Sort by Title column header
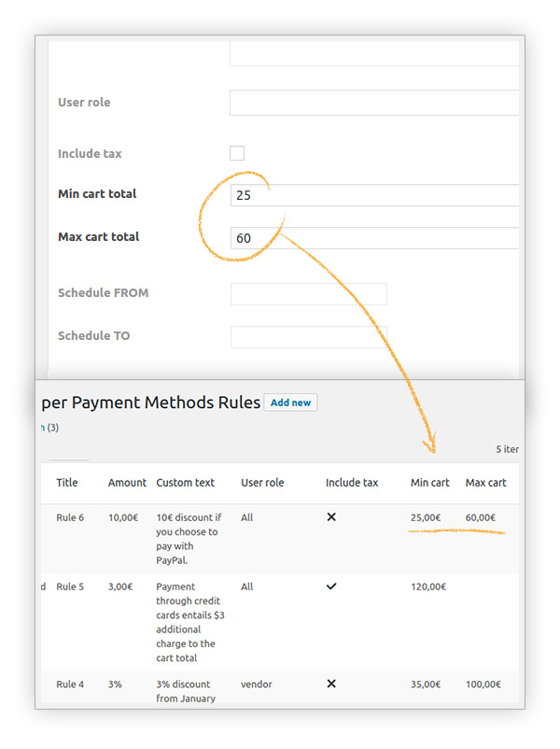Image resolution: width=560 pixels, height=749 pixels. (x=67, y=483)
